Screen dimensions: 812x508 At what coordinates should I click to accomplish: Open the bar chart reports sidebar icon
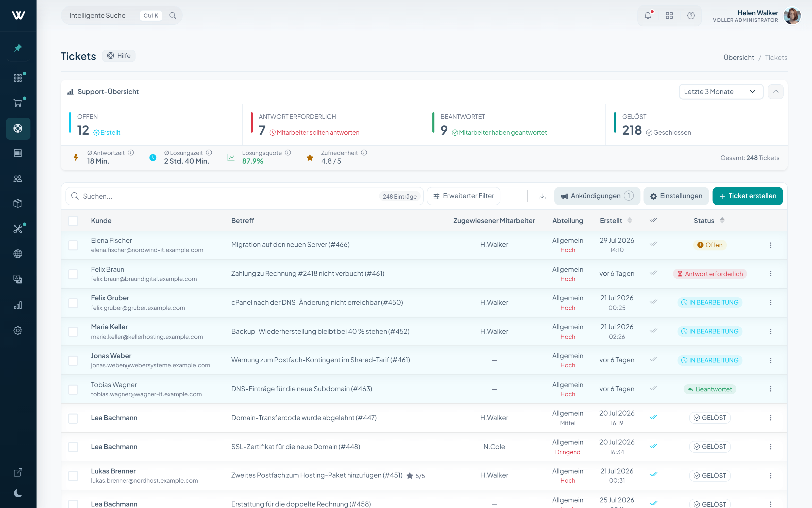point(18,305)
